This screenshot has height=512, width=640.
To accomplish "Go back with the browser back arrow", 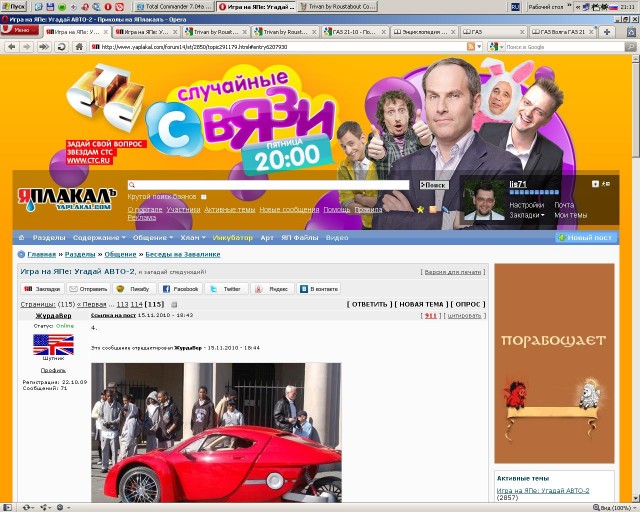I will 11,47.
